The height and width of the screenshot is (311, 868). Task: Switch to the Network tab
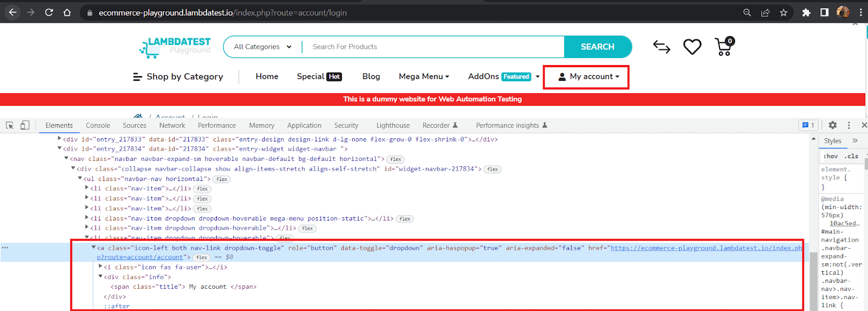[x=172, y=126]
